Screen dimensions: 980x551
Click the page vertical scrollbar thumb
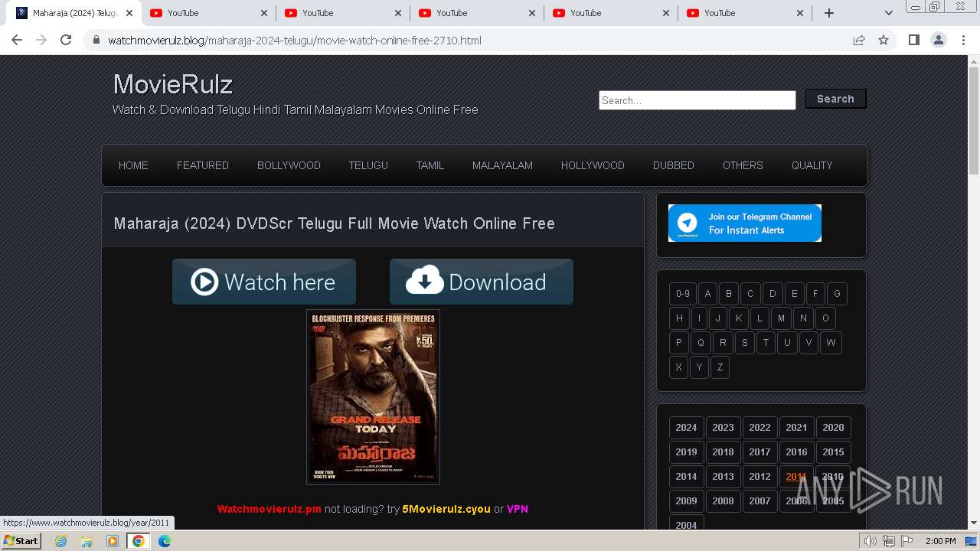click(974, 122)
